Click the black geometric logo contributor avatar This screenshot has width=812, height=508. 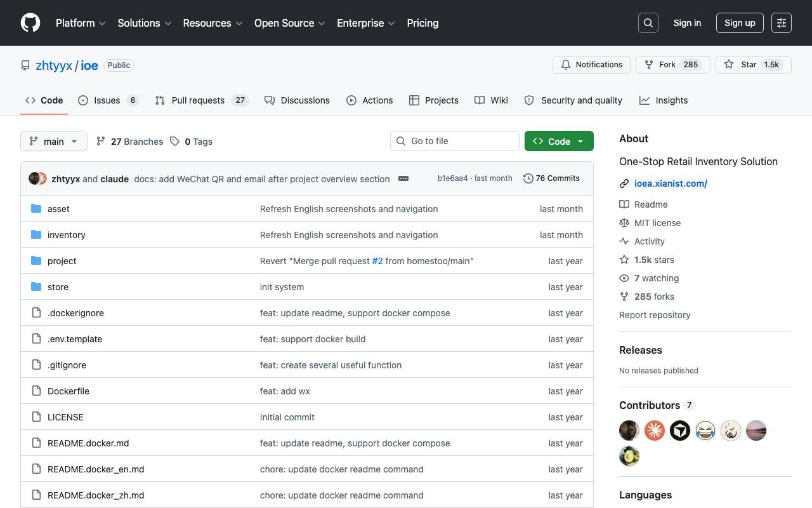pos(680,431)
